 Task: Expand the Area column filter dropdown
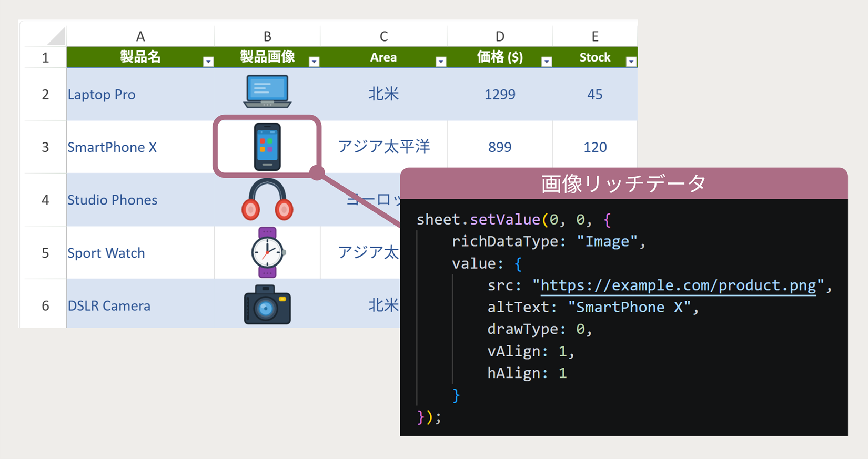pyautogui.click(x=441, y=62)
